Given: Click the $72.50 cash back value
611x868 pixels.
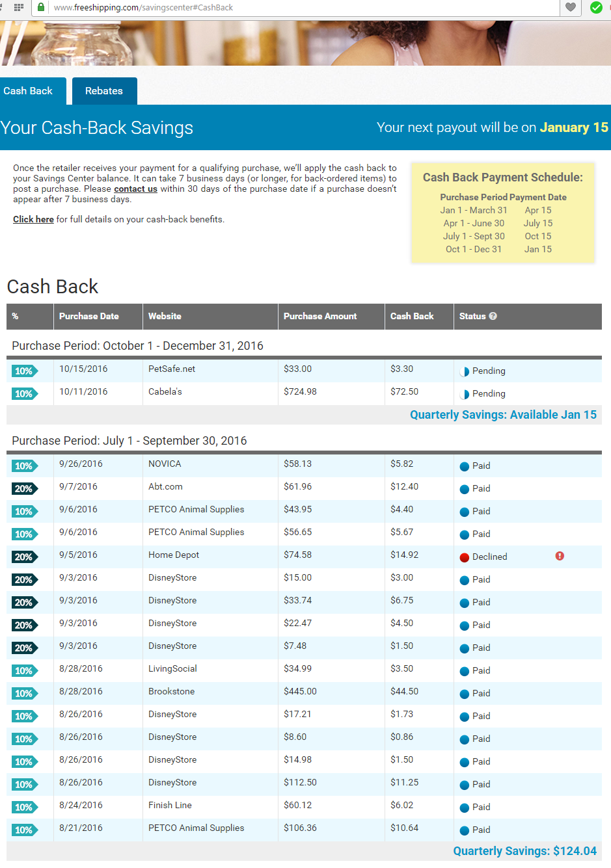Looking at the screenshot, I should coord(405,391).
